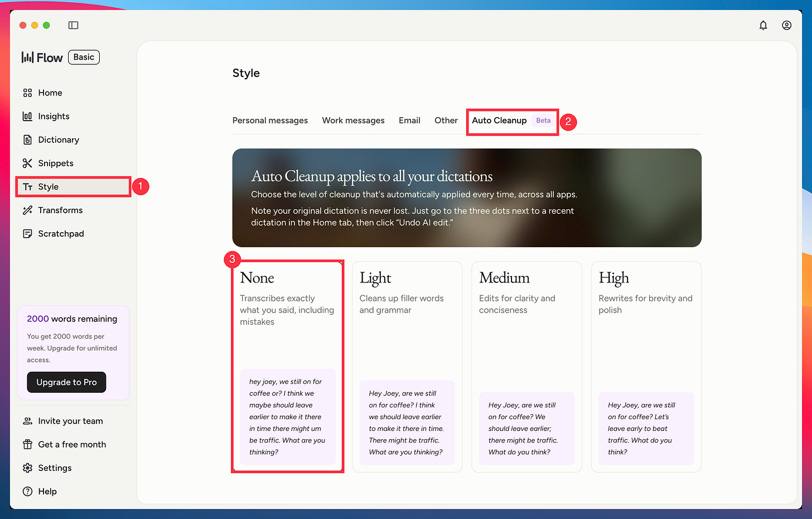Click the Upgrade to Pro button
Image resolution: width=812 pixels, height=519 pixels.
(66, 382)
